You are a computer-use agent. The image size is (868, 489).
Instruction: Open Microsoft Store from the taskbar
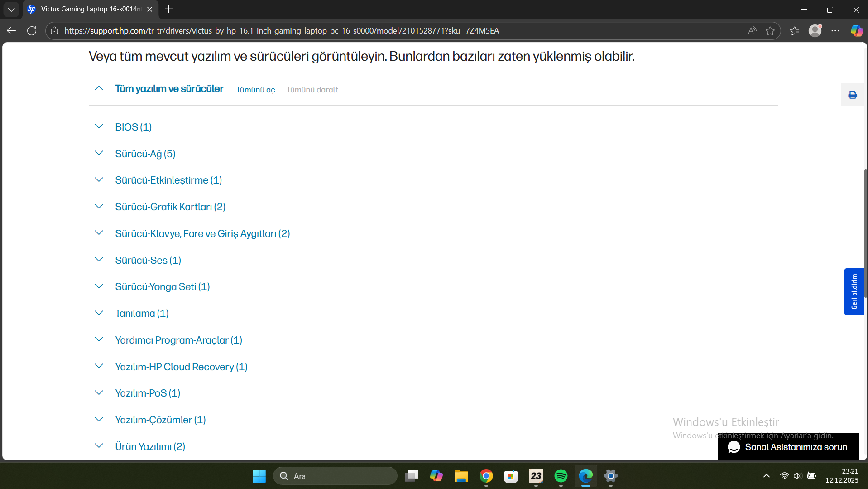coord(511,476)
